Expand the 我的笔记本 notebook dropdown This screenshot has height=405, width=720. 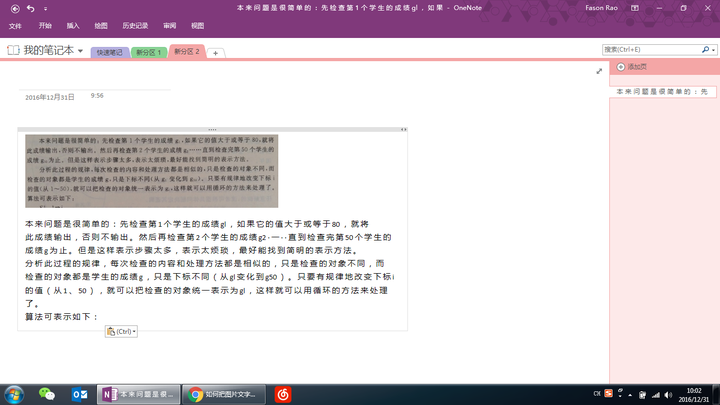pyautogui.click(x=80, y=51)
